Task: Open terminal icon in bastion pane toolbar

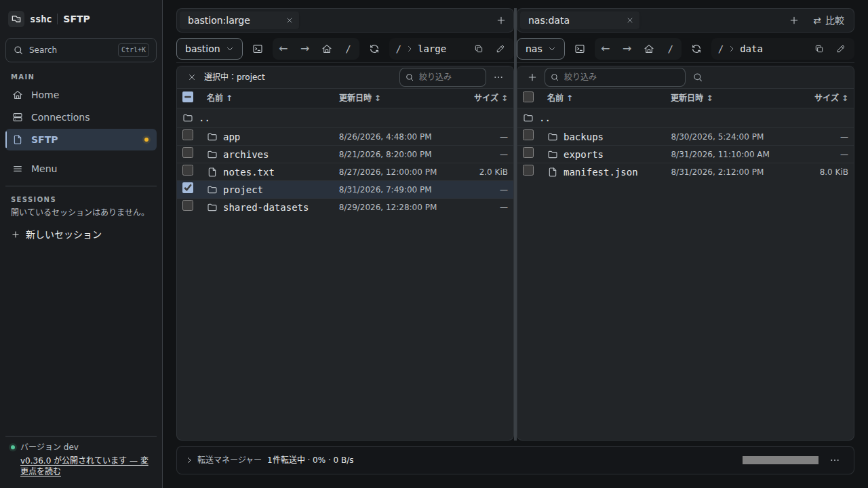Action: click(258, 49)
